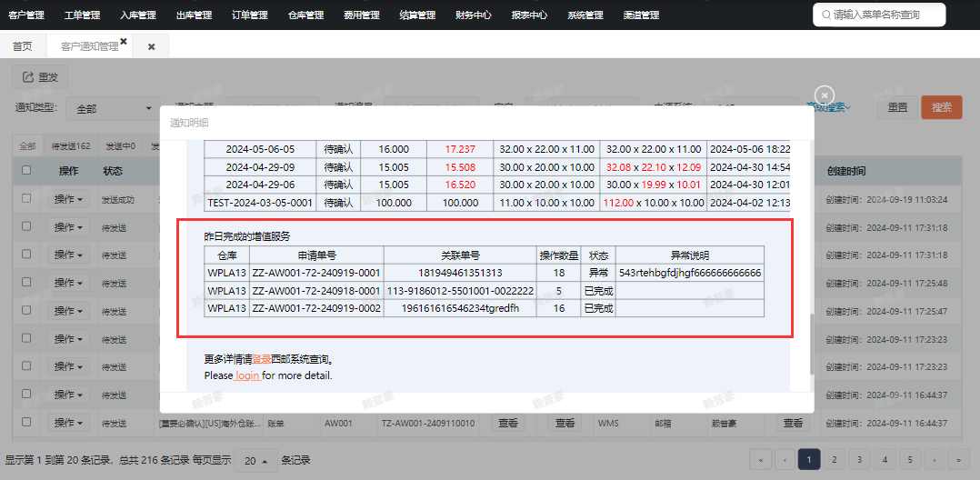Screen dimensions: 980x480
Task: Click application number ZZ-AW001-72-240918-0001
Action: tap(316, 291)
